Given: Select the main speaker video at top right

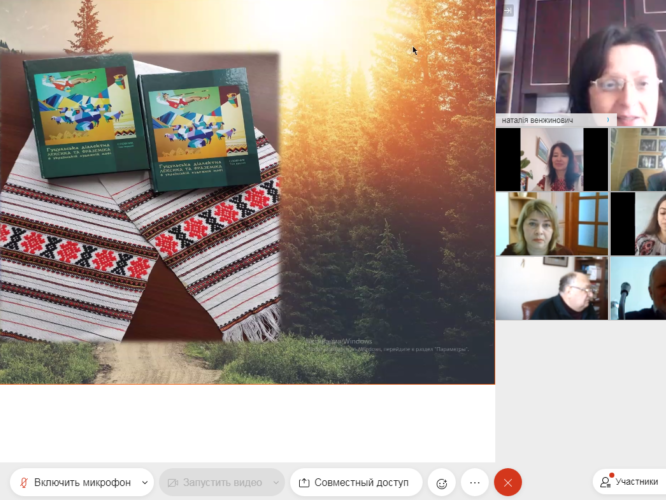Looking at the screenshot, I should pos(580,60).
